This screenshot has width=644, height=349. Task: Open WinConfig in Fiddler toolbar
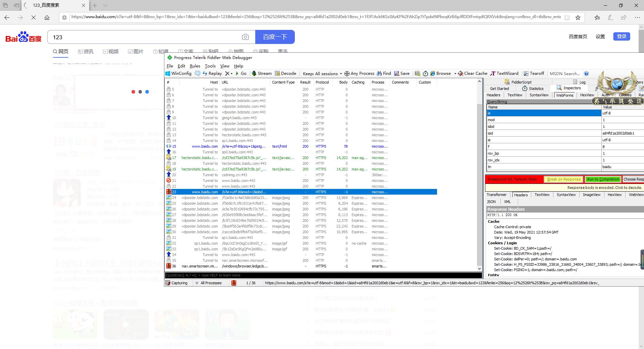pyautogui.click(x=178, y=73)
